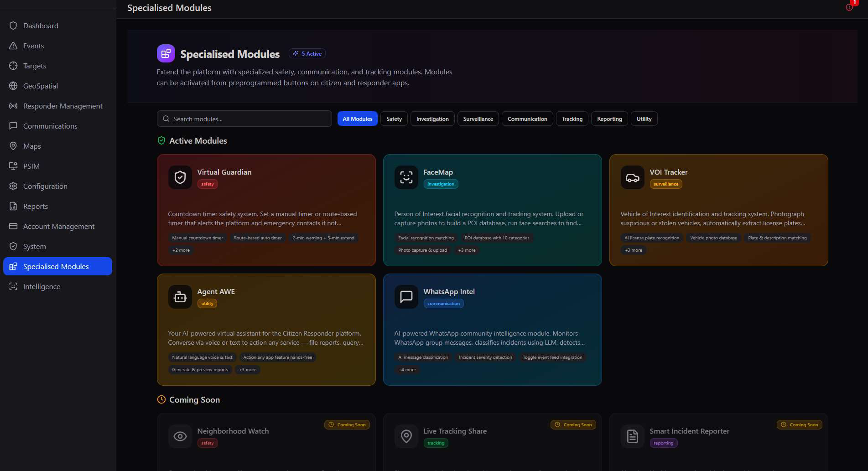Viewport: 868px width, 471px height.
Task: Filter modules by Communication
Action: (x=527, y=119)
